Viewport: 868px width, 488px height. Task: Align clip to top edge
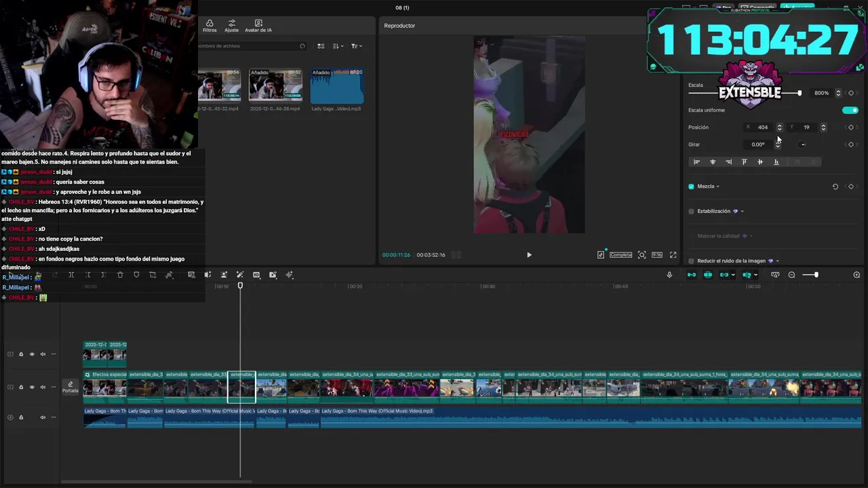[x=744, y=162]
